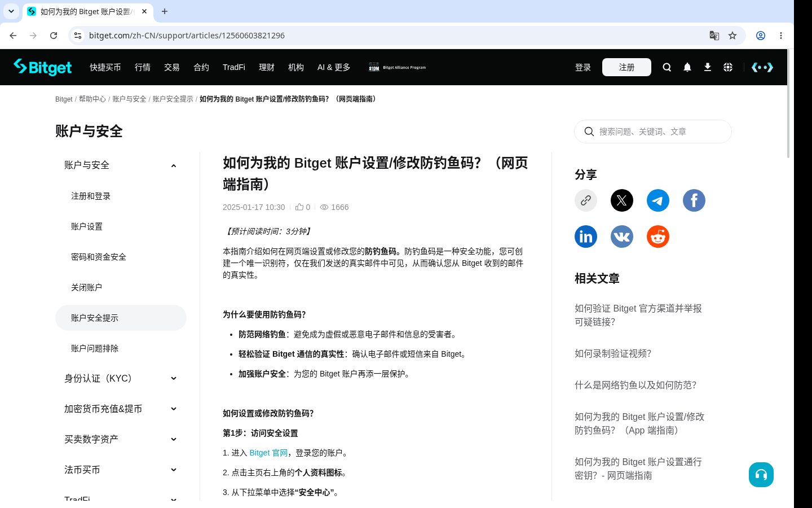Click the 注册 sign-up button
Screen dimensions: 812x508
(626, 67)
